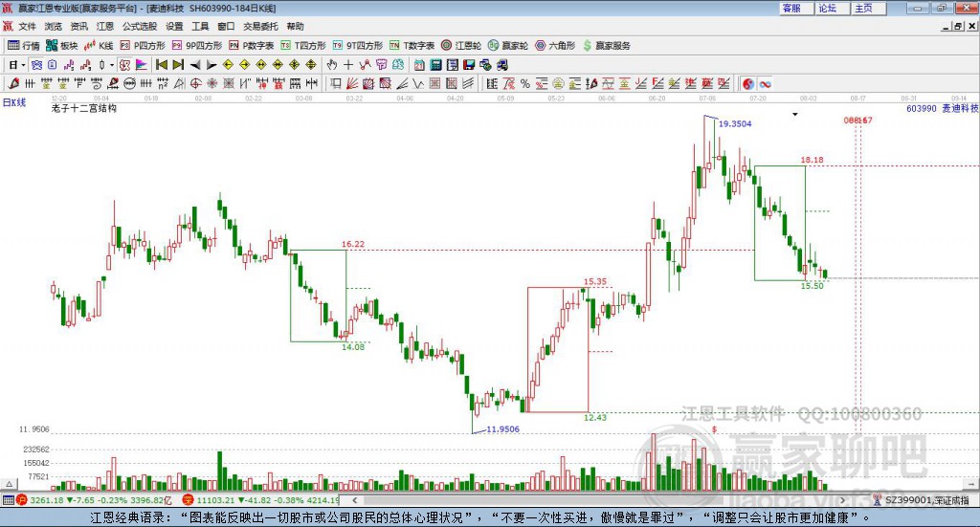Toggle the pressed blue chart-mode icon
The width and height of the screenshot is (980, 527).
36,64
